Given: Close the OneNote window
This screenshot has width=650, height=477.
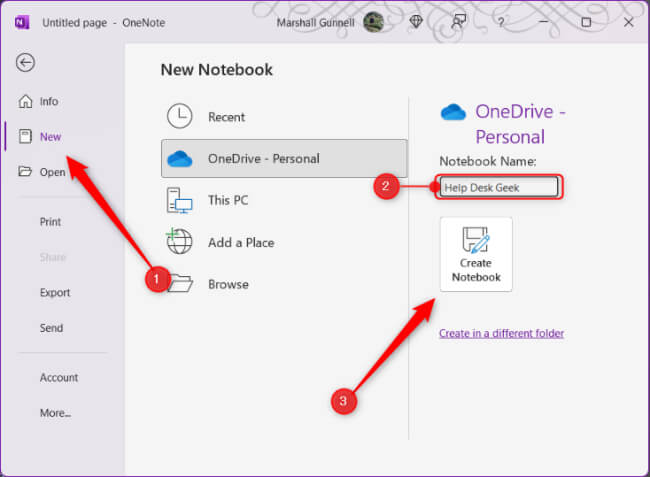Looking at the screenshot, I should [628, 22].
